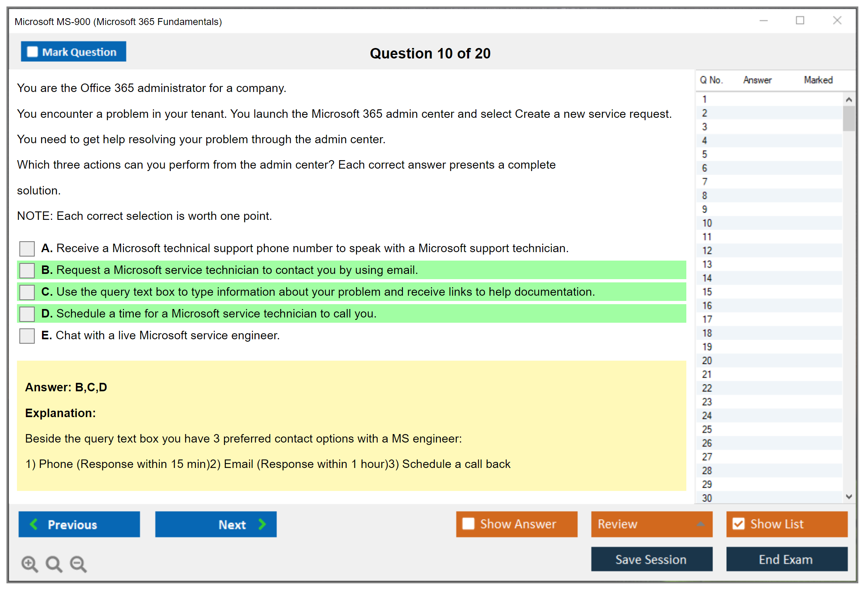Click the End Exam button

coord(786,559)
